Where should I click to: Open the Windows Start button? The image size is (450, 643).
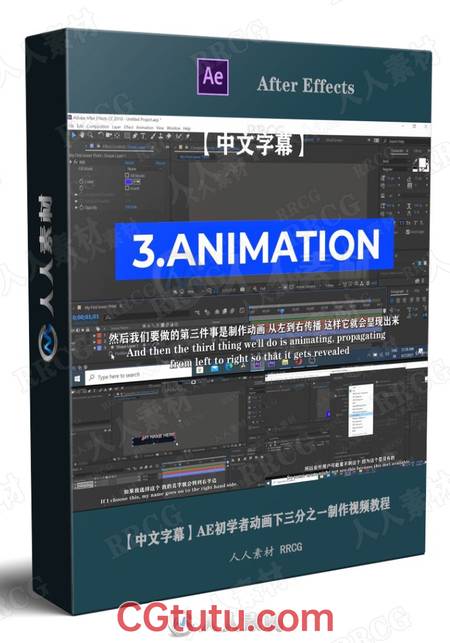(x=77, y=378)
